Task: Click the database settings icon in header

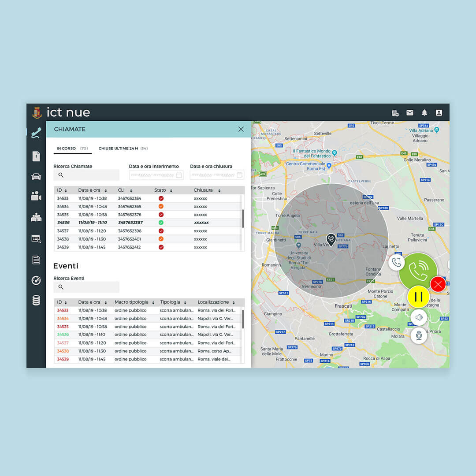Action: [395, 113]
